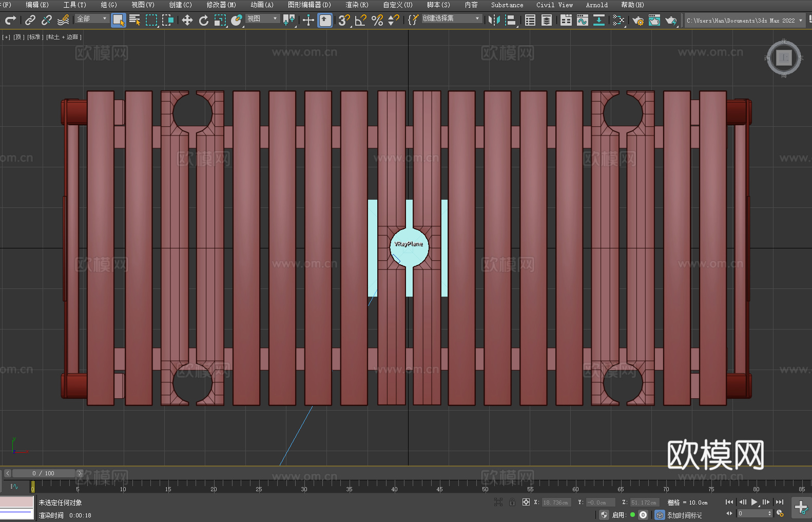Activate the Rotate tool
This screenshot has height=522, width=812.
(204, 20)
